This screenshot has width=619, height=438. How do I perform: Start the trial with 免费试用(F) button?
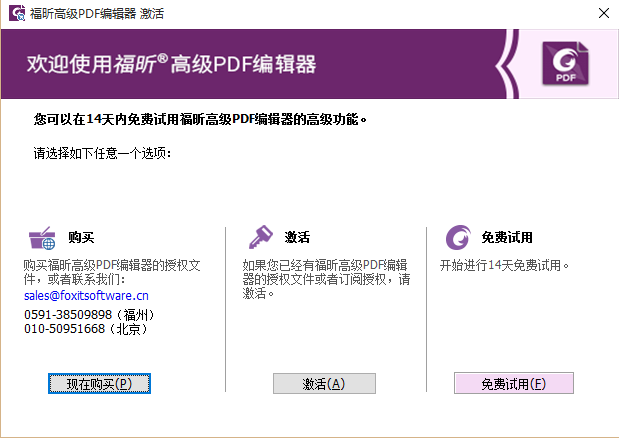513,384
